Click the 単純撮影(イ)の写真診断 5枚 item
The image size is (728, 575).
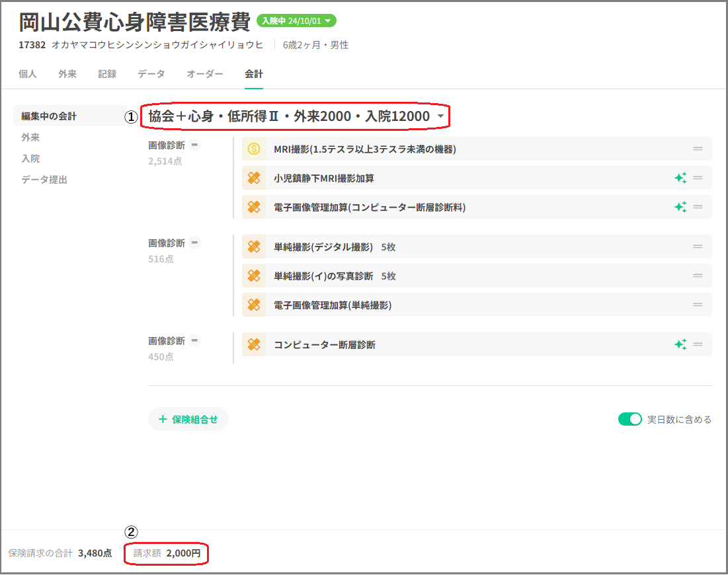pyautogui.click(x=477, y=276)
